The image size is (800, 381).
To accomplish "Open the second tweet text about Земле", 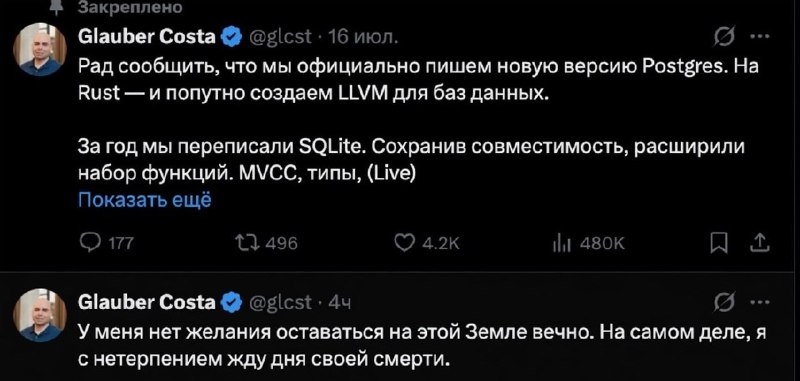I will pyautogui.click(x=422, y=346).
